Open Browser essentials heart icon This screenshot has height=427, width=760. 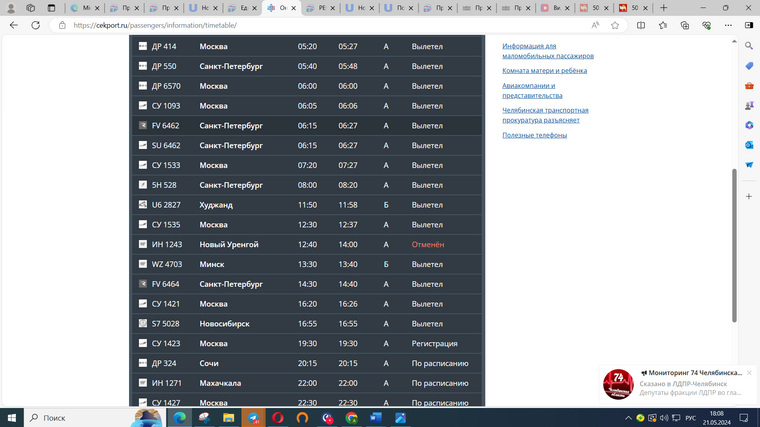(x=706, y=25)
